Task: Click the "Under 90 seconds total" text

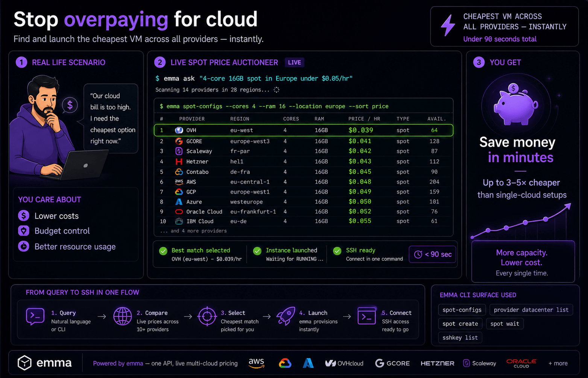Action: point(500,39)
